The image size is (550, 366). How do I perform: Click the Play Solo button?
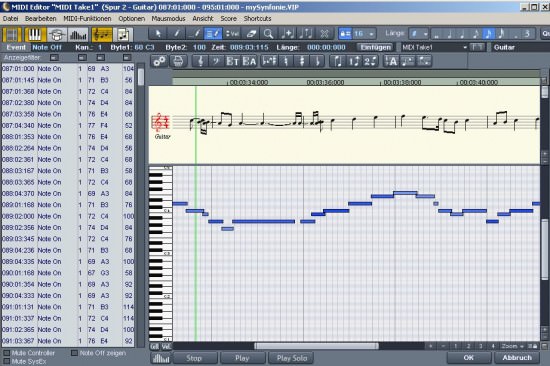[x=291, y=358]
